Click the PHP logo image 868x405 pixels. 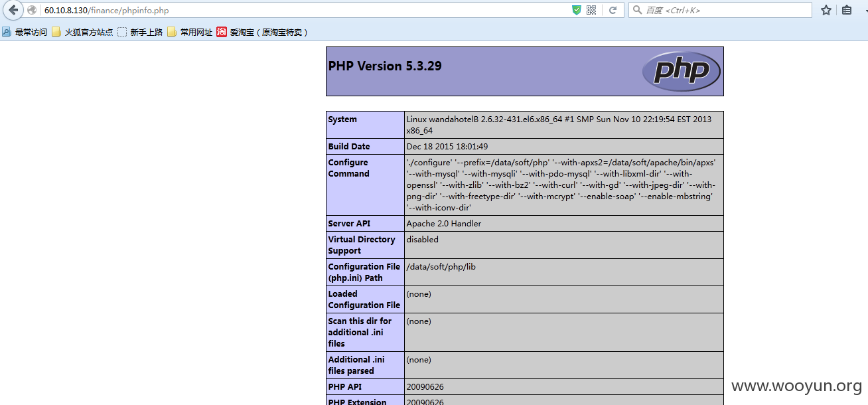coord(682,71)
